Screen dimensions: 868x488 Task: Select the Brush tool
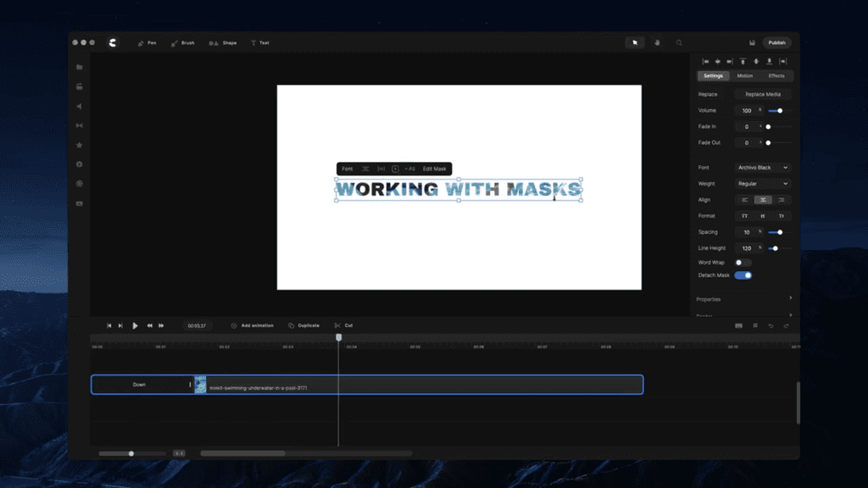(182, 42)
